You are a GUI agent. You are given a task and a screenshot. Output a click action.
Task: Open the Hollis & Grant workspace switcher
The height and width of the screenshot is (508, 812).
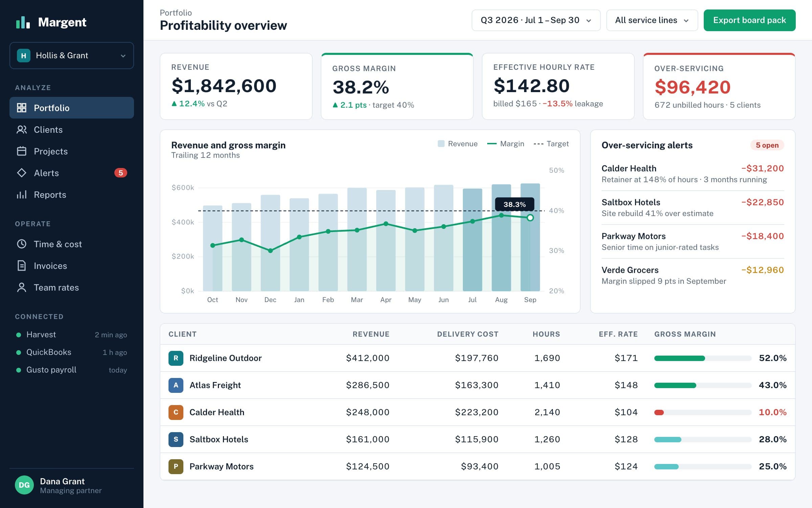click(x=72, y=56)
